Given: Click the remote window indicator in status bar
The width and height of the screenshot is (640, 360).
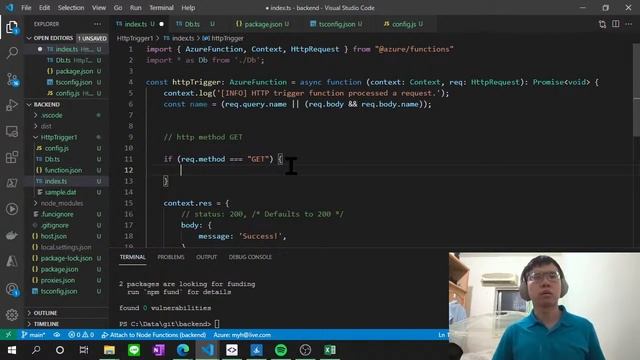Looking at the screenshot, I should point(8,335).
